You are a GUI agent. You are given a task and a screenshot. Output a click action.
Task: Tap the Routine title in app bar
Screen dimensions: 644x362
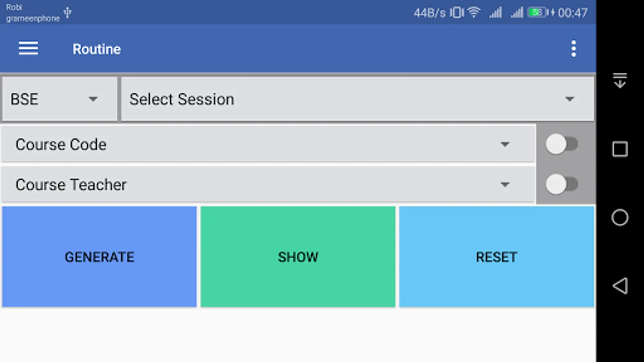point(97,49)
